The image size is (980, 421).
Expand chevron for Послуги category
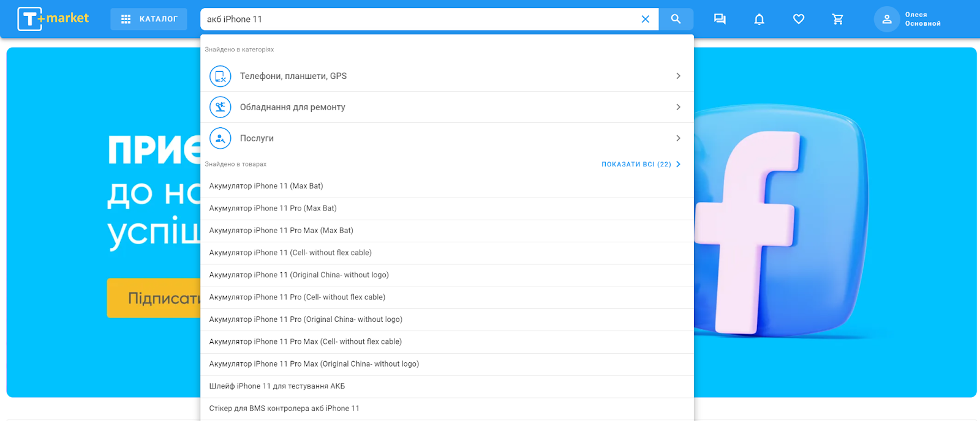(x=678, y=138)
